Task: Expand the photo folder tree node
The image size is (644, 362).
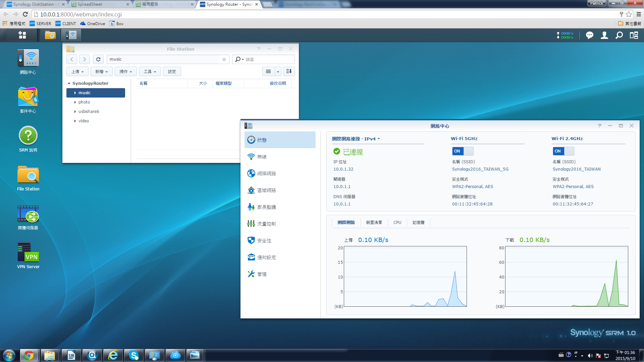Action: (75, 102)
